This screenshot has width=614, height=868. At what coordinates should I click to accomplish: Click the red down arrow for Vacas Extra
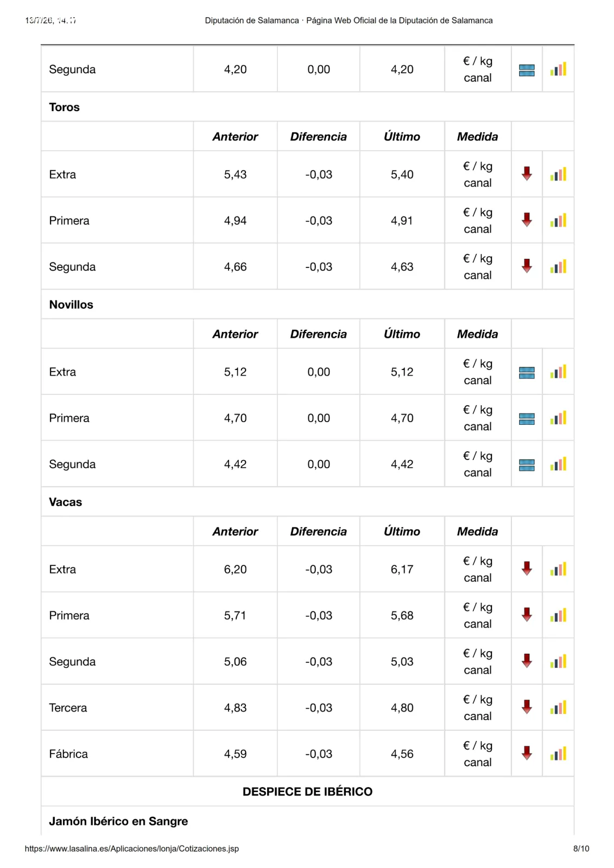pyautogui.click(x=527, y=569)
